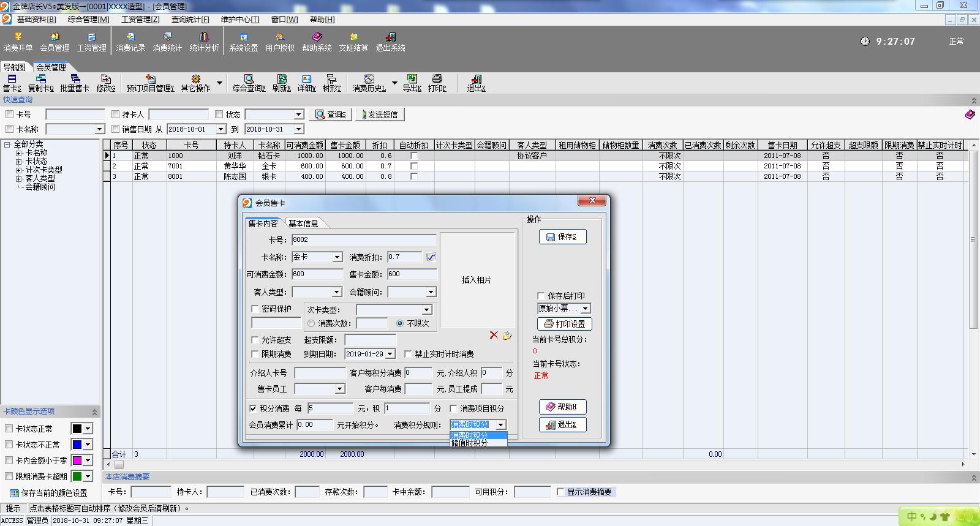Open the 用户授权 toolbar icon
Screen dimensions: 980x526
coord(280,42)
